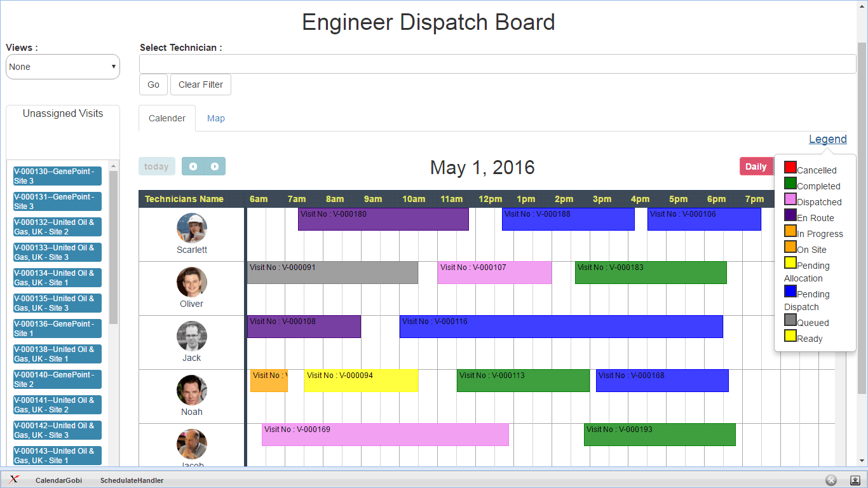Open CalendarGobi from the status bar

58,480
